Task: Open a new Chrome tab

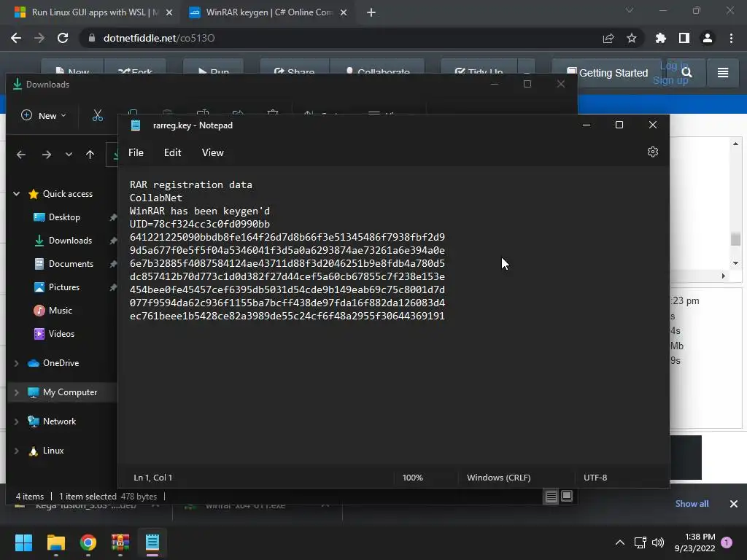Action: point(371,12)
